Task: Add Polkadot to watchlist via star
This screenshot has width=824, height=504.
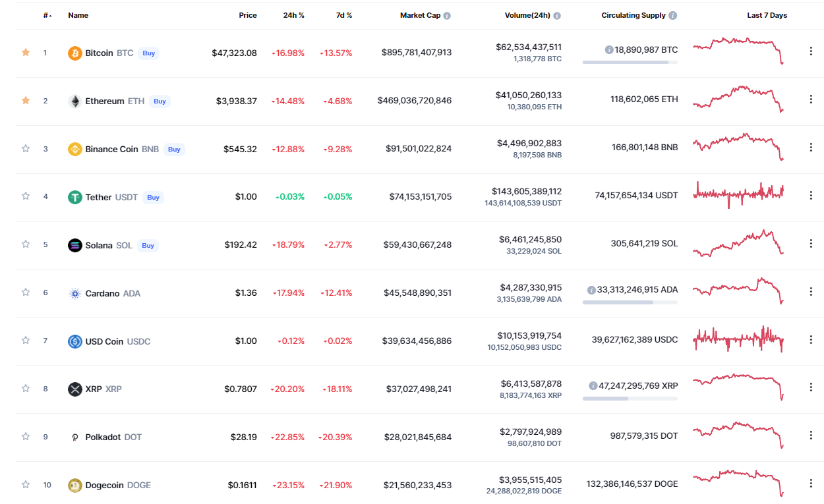Action: pos(26,436)
